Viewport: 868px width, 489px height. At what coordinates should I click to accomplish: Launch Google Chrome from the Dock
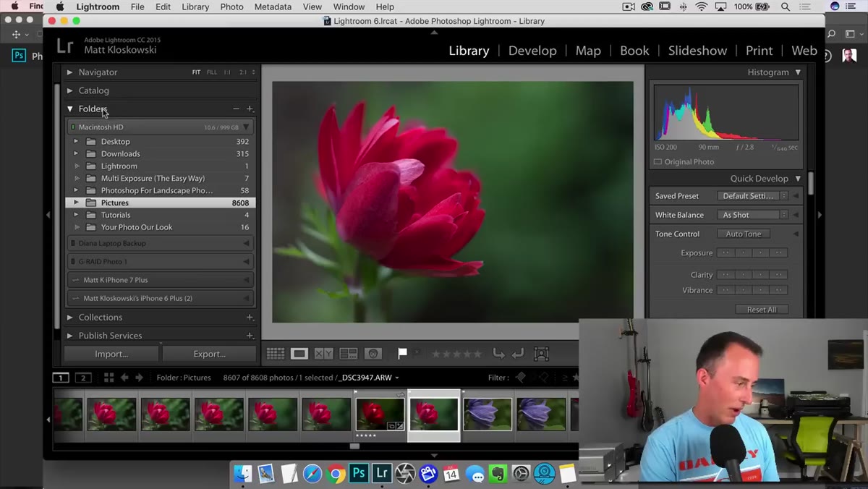(336, 474)
